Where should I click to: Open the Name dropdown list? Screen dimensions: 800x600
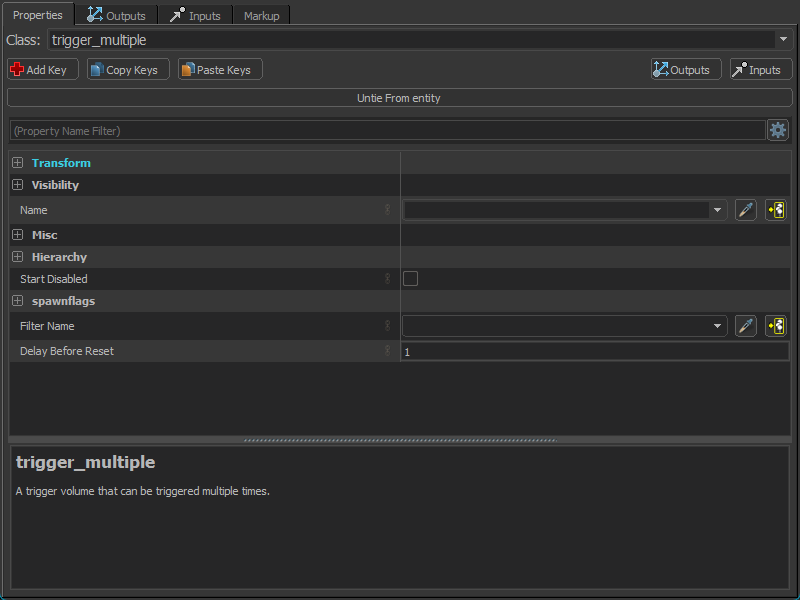[x=717, y=210]
